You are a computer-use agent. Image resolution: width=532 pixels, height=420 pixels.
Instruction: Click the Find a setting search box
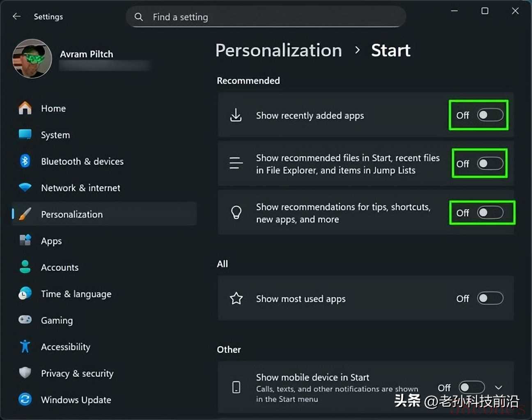click(266, 17)
